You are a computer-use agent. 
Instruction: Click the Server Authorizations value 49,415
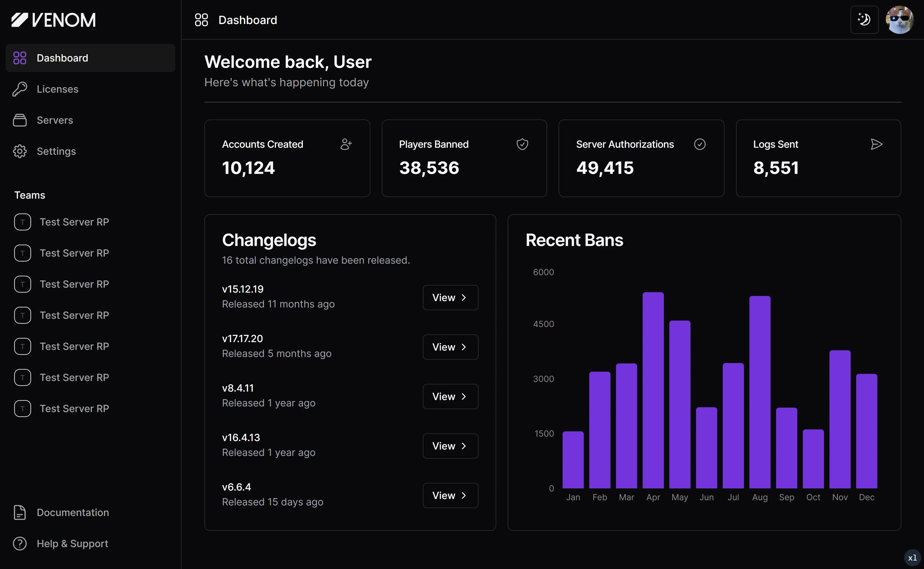click(x=605, y=168)
